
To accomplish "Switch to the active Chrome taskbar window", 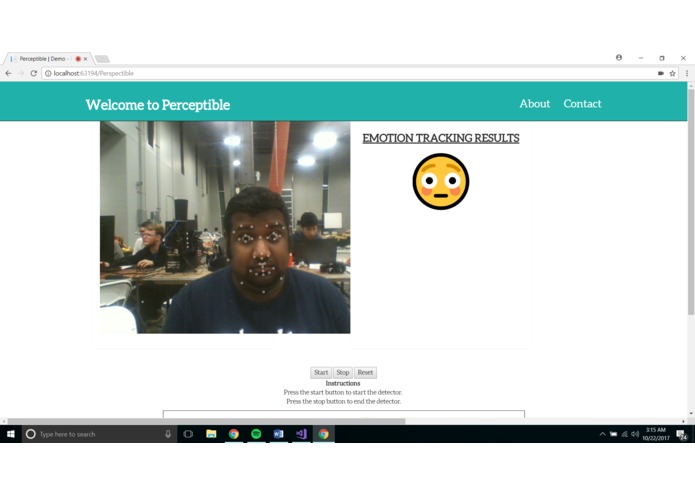I will click(x=324, y=434).
